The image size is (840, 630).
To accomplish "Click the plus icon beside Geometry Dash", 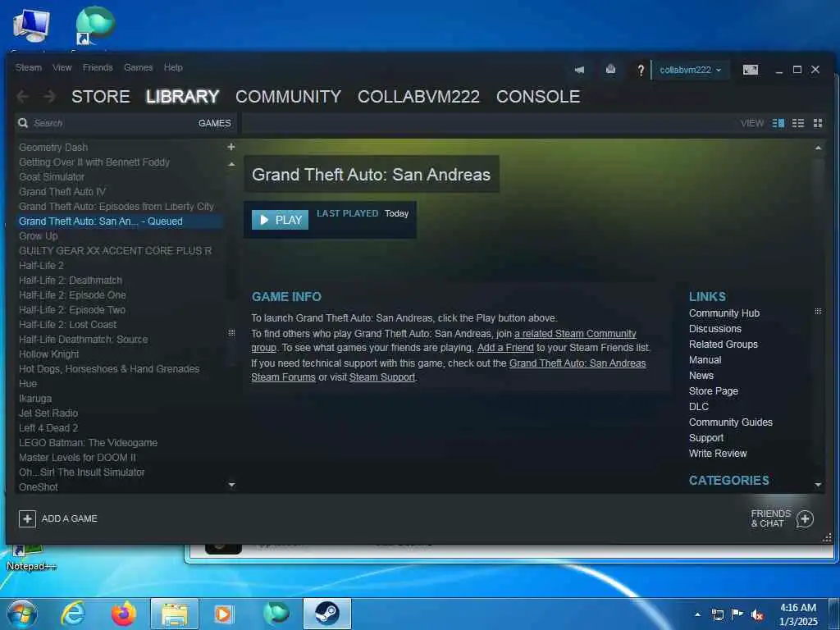I will pyautogui.click(x=231, y=147).
